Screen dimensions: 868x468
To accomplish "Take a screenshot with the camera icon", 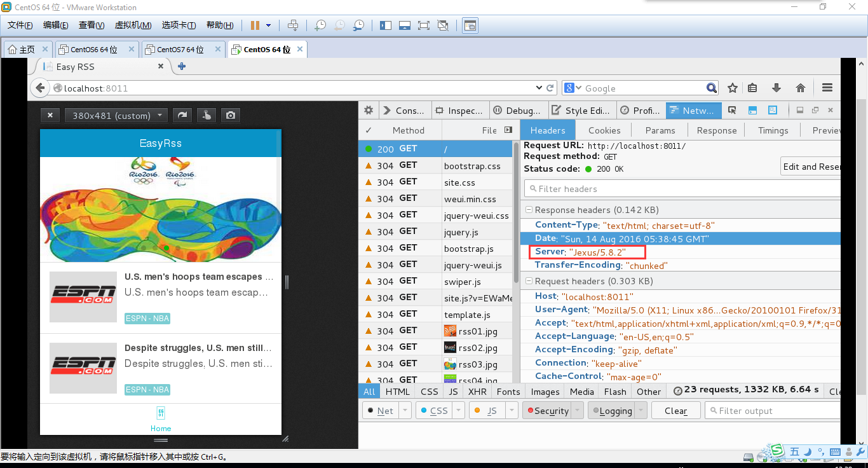I will tap(231, 115).
